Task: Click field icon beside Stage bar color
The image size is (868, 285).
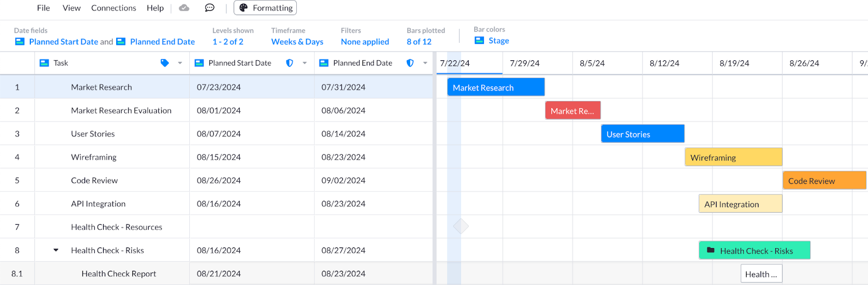Action: pos(479,40)
